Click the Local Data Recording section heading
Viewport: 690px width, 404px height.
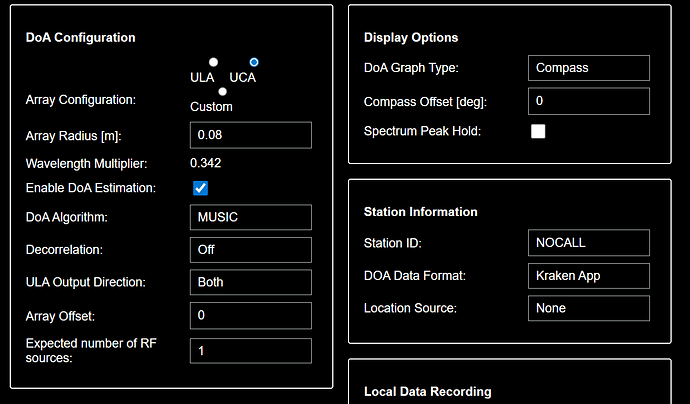[427, 391]
